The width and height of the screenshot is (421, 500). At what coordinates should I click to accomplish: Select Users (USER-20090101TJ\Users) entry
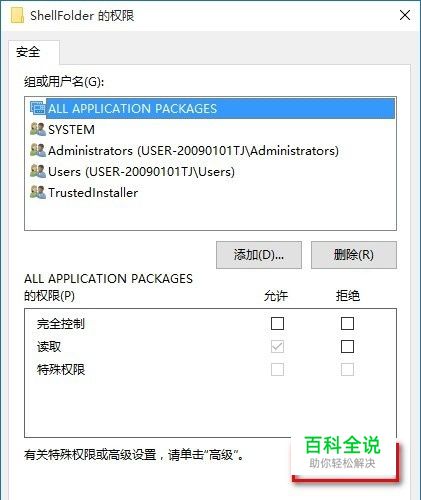[141, 172]
